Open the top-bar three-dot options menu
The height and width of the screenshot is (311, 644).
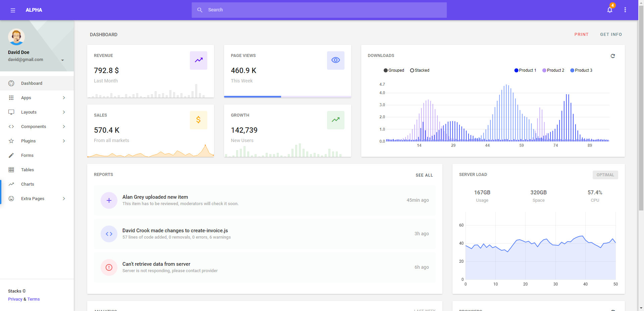click(x=625, y=10)
